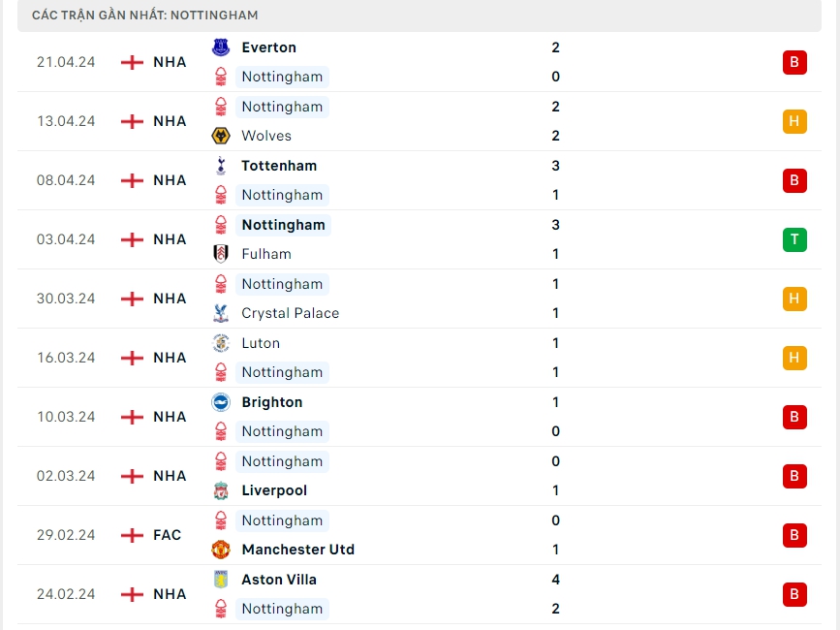Click the NHA league label on 10.03.24 row
Screen dimensions: 840x630
pos(170,417)
